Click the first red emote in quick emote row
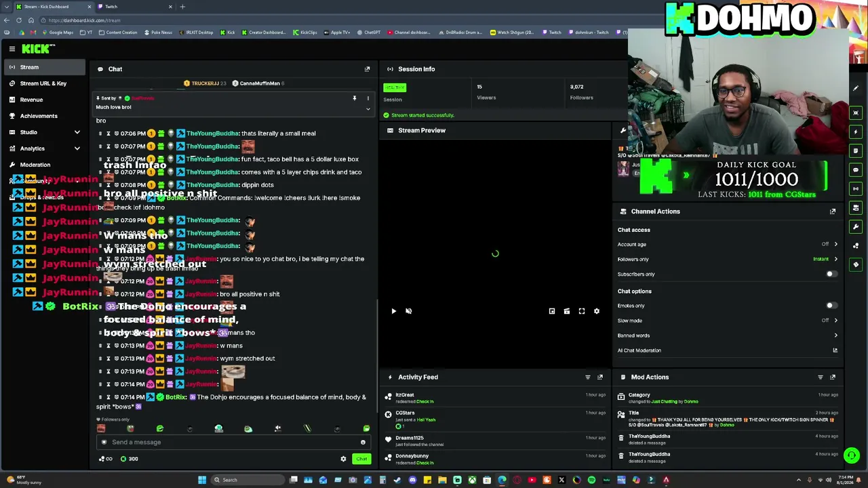The image size is (868, 488). click(x=101, y=428)
